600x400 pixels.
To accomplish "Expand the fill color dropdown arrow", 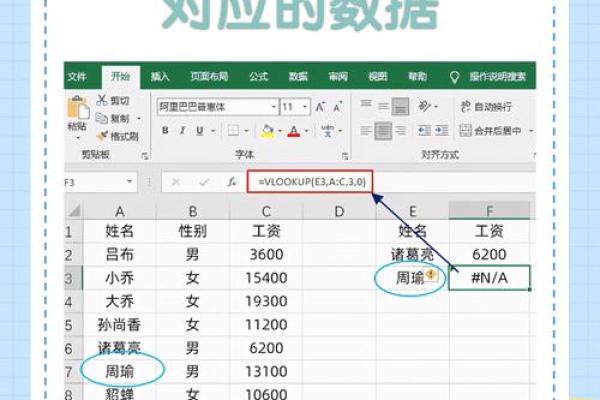I will 280,131.
